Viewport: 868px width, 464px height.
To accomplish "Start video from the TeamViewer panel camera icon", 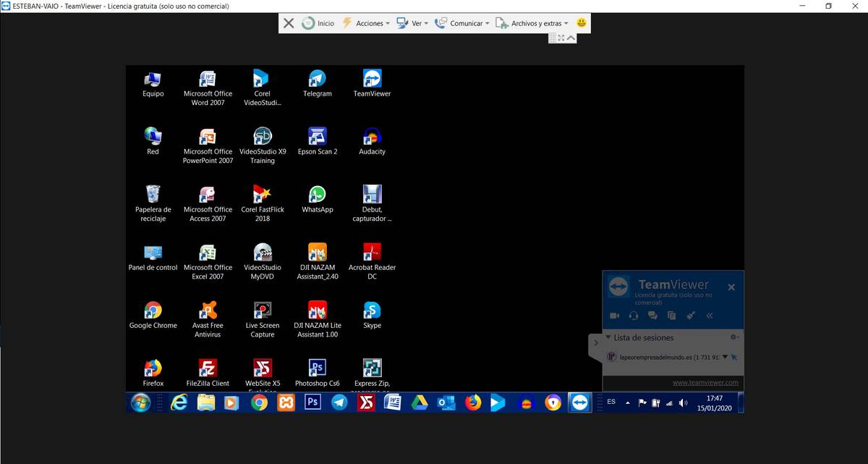I will coord(615,316).
